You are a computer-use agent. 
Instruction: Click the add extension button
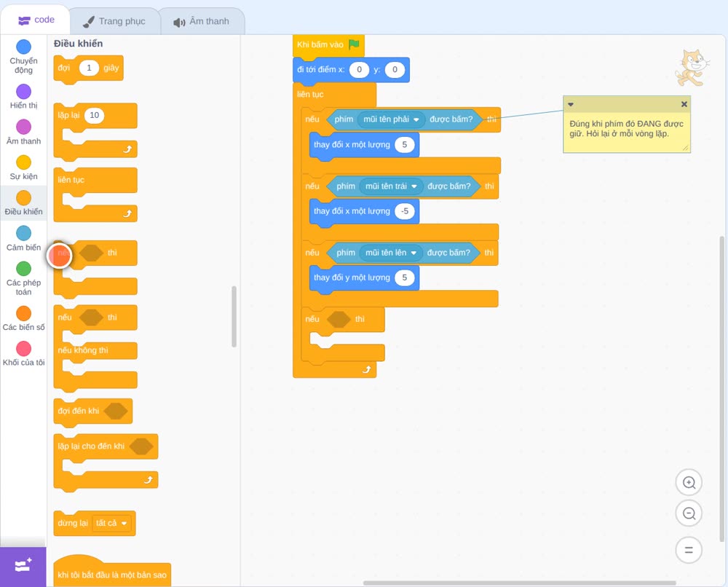[23, 566]
